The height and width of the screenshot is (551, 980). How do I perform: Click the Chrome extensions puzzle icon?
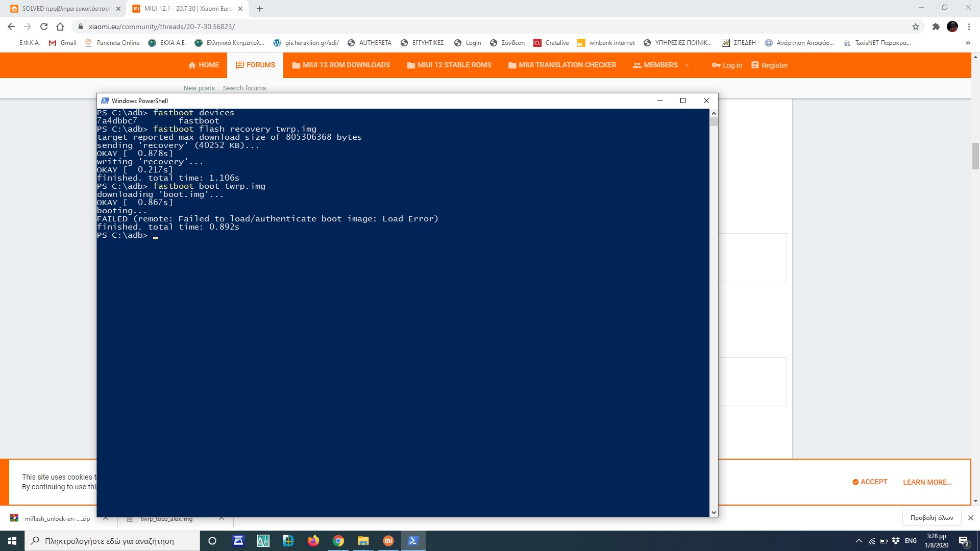point(936,27)
